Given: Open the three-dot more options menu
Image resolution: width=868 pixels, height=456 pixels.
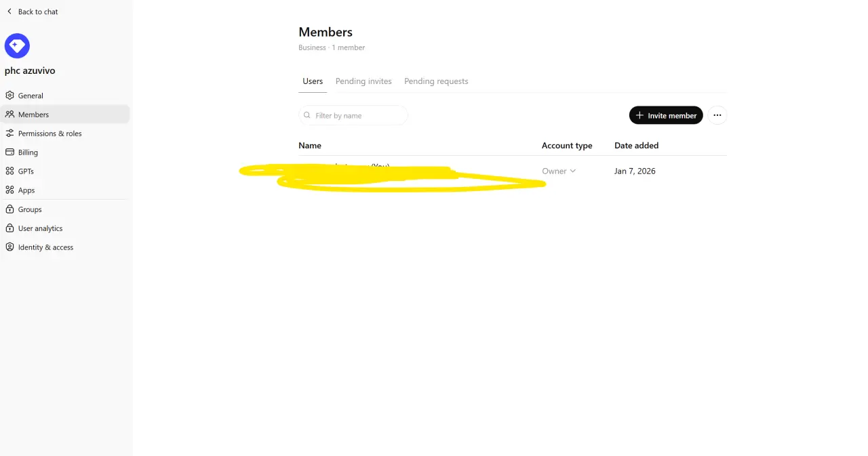Looking at the screenshot, I should [x=717, y=115].
